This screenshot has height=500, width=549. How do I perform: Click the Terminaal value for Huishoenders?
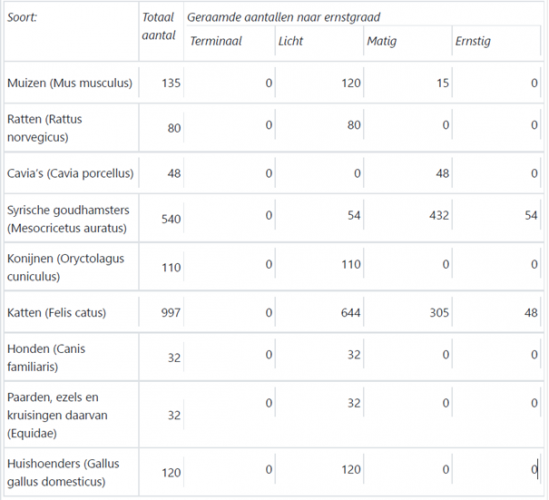point(269,469)
